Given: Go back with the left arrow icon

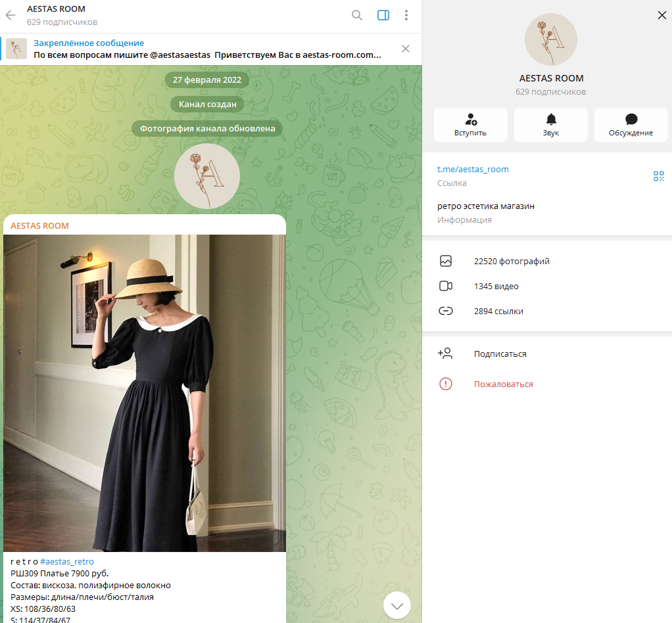Looking at the screenshot, I should pos(11,15).
